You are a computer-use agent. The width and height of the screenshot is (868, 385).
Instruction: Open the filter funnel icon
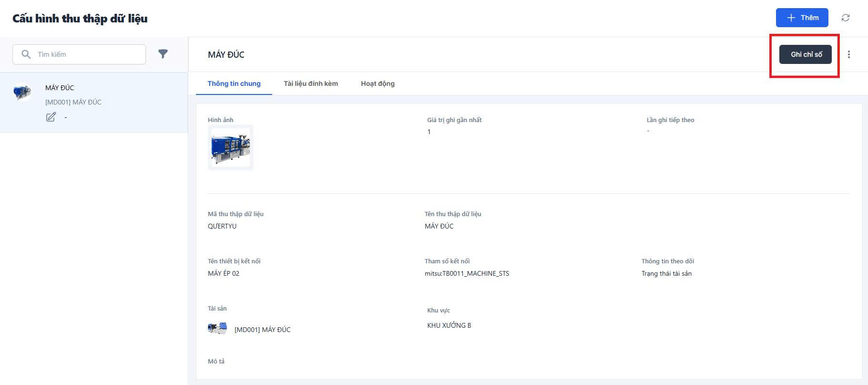click(x=163, y=54)
